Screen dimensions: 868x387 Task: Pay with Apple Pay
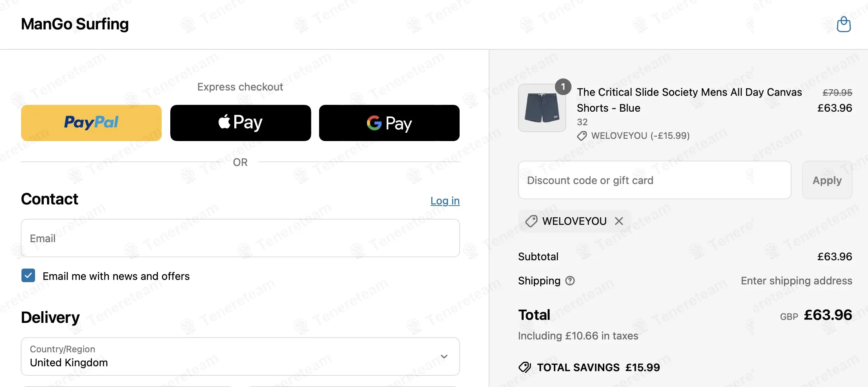(240, 123)
